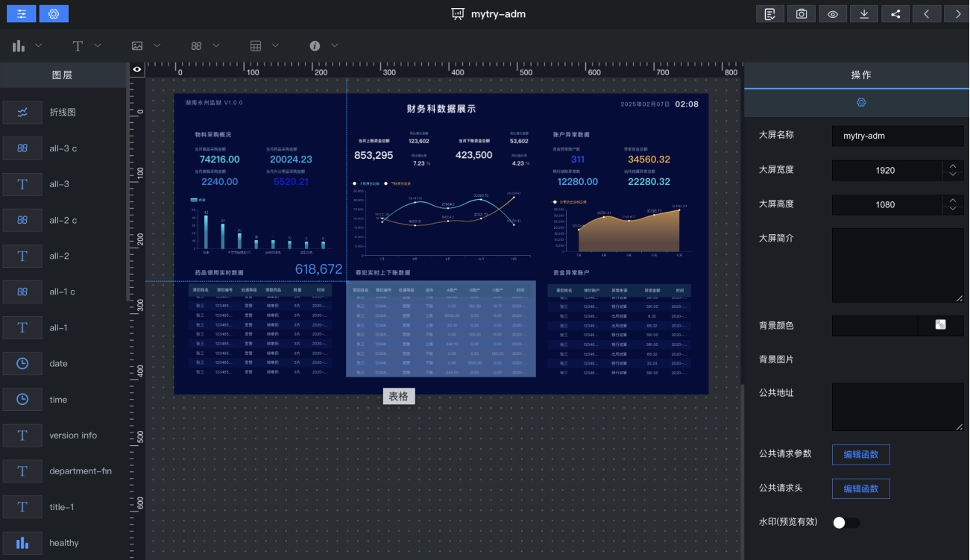Open the grid widget components dropdown
Screen dimensions: 970x560
(x=205, y=45)
